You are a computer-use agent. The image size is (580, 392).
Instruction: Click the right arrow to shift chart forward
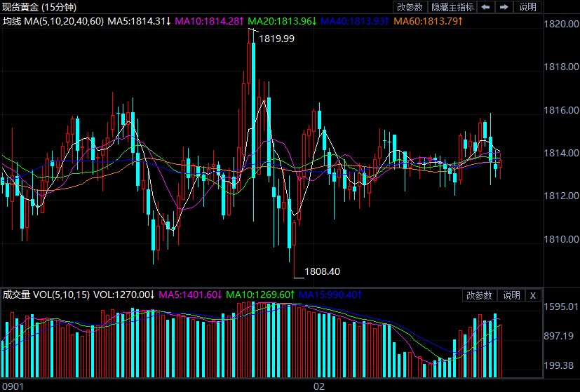click(504, 7)
